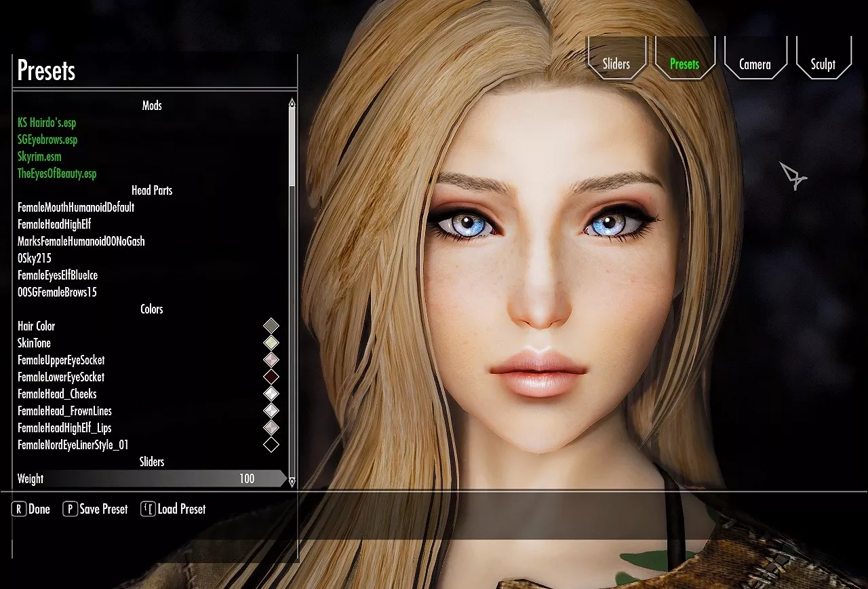Click the FemaleUpperEyeSocket label
Viewport: 868px width, 589px height.
tap(61, 360)
